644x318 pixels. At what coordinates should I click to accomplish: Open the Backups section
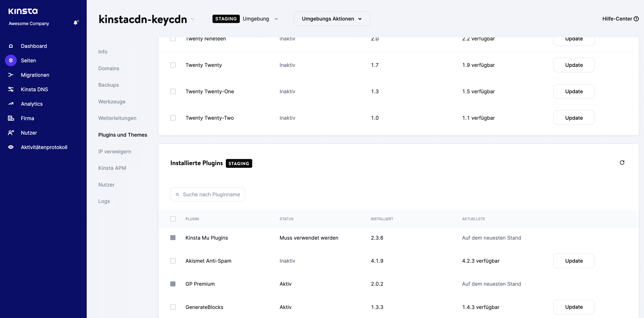pyautogui.click(x=108, y=85)
